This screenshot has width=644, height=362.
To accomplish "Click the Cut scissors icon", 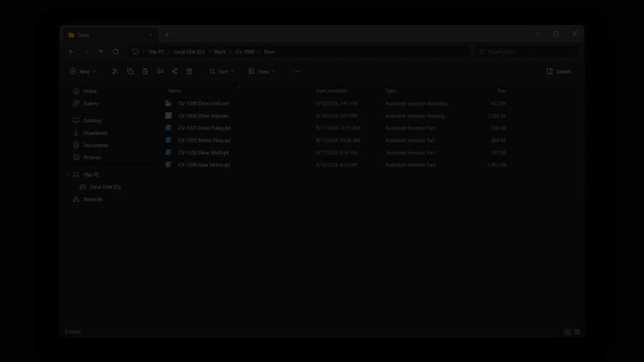I will click(115, 71).
